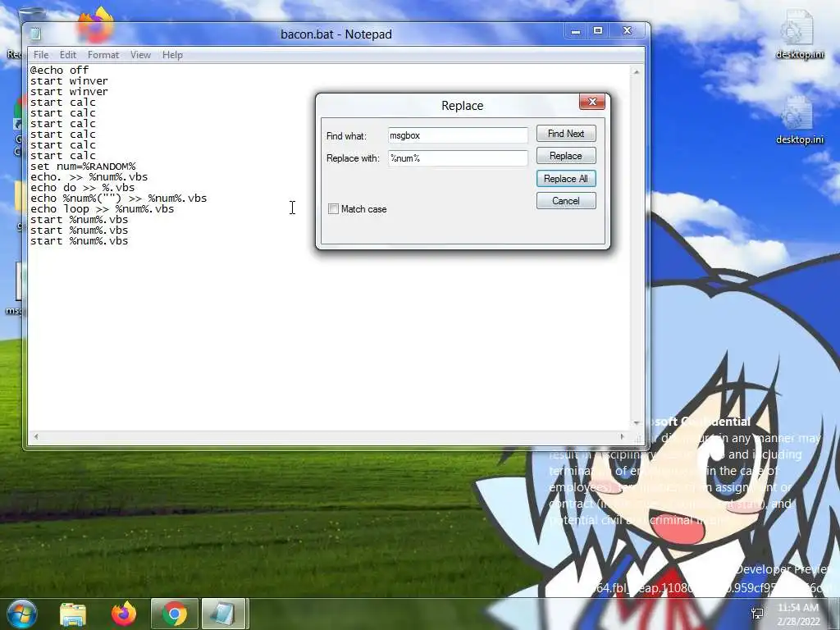Viewport: 840px width, 630px height.
Task: Select the Notepad taskbar button
Action: 223,614
